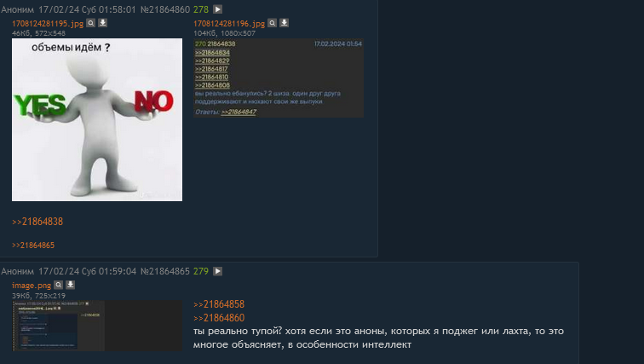Open post menu arrow for post 279
Image resolution: width=644 pixels, height=364 pixels.
218,271
